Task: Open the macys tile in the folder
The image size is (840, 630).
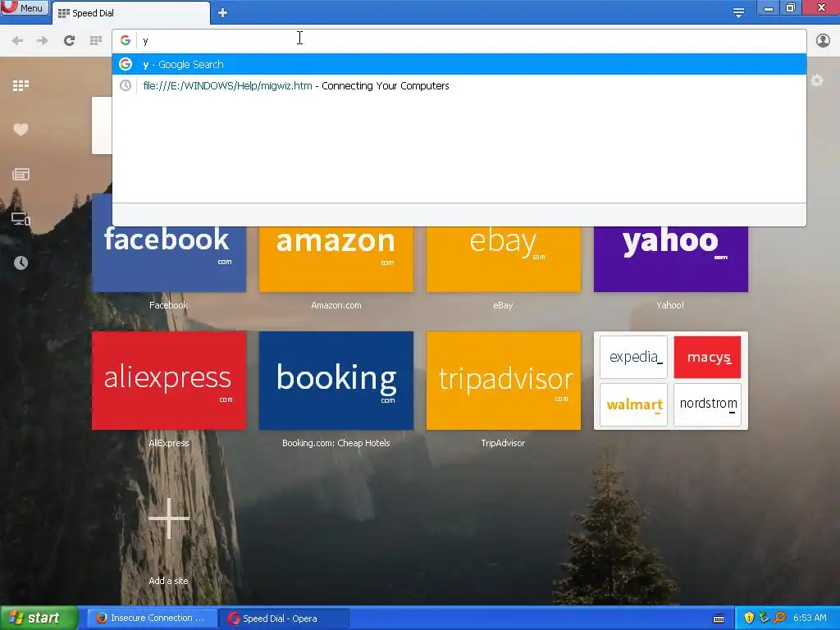Action: (707, 358)
